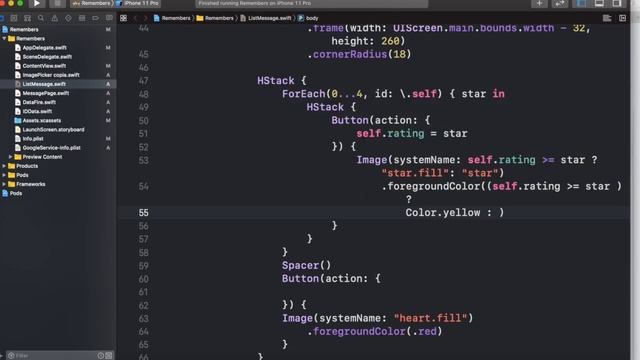Image resolution: width=640 pixels, height=360 pixels.
Task: Open the body symbol breadcrumb menu
Action: (308, 18)
